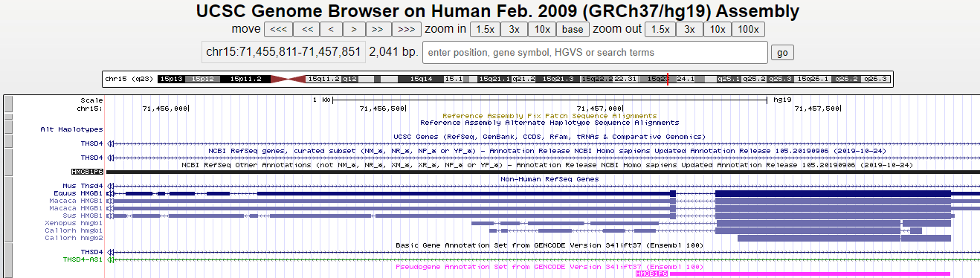Click the Alt Haplotypes track label

point(71,129)
